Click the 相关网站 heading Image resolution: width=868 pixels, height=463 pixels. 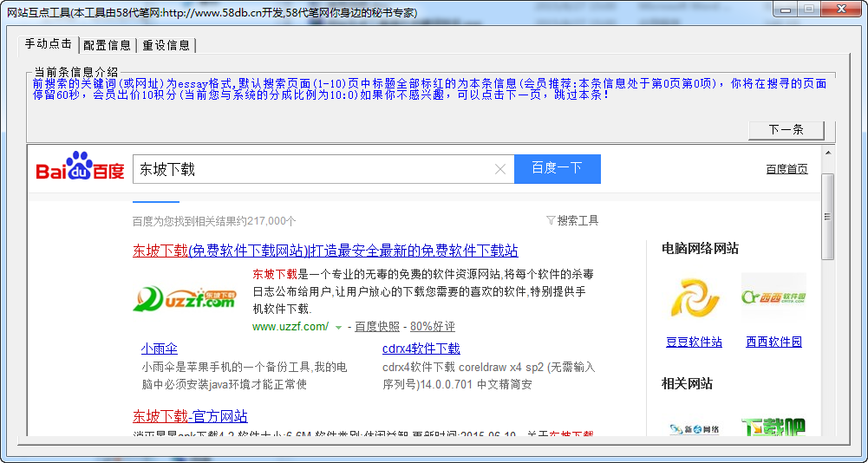pyautogui.click(x=687, y=383)
